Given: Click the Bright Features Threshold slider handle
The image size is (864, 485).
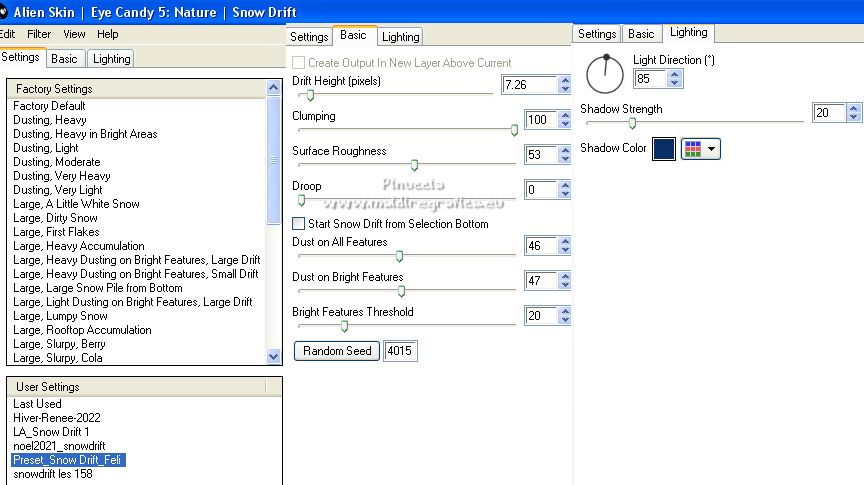Looking at the screenshot, I should coord(344,326).
